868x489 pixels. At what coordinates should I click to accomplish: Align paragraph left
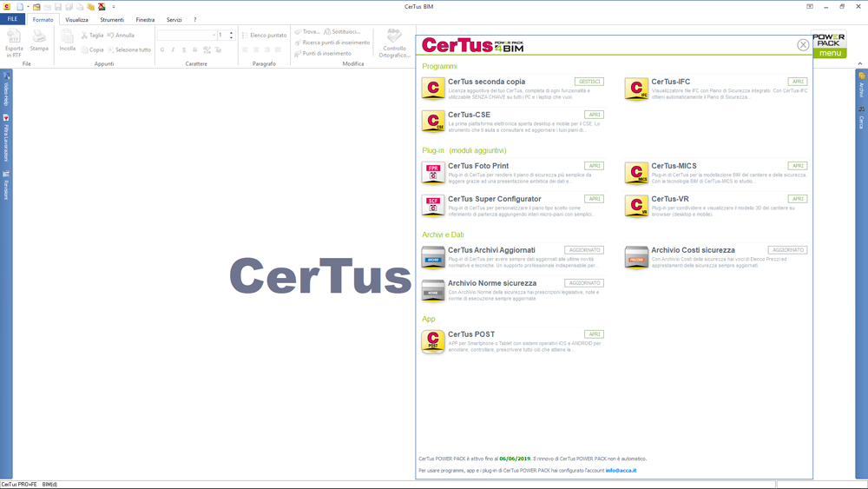pos(246,50)
